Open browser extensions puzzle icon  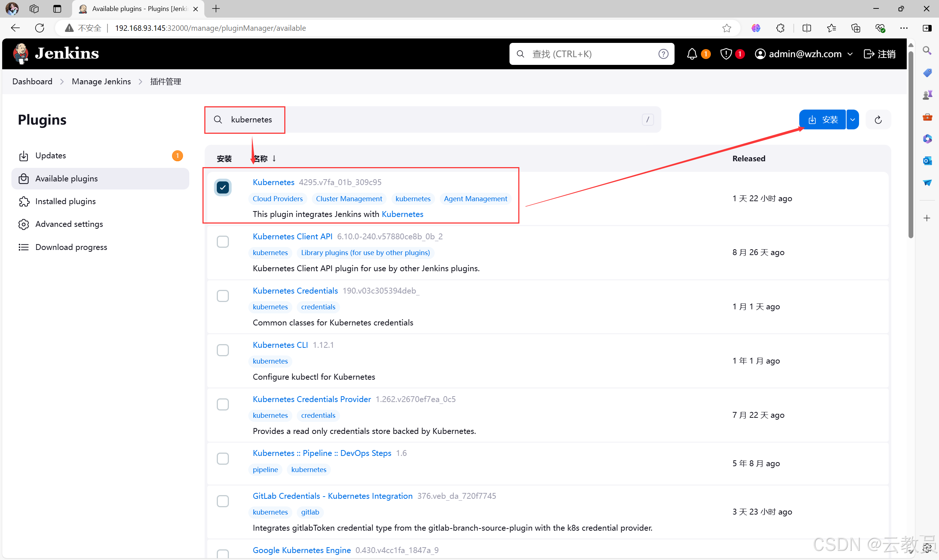coord(781,28)
